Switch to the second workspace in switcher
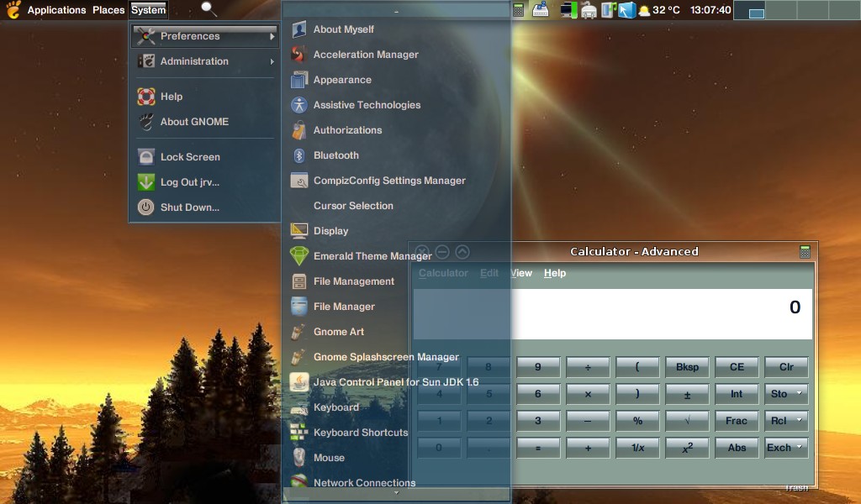Image resolution: width=861 pixels, height=504 pixels. (781, 10)
